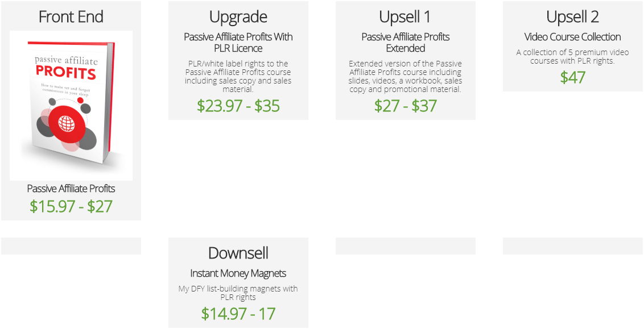Click the DFY list-building magnets description
Viewport: 644px width, 329px height.
click(238, 293)
